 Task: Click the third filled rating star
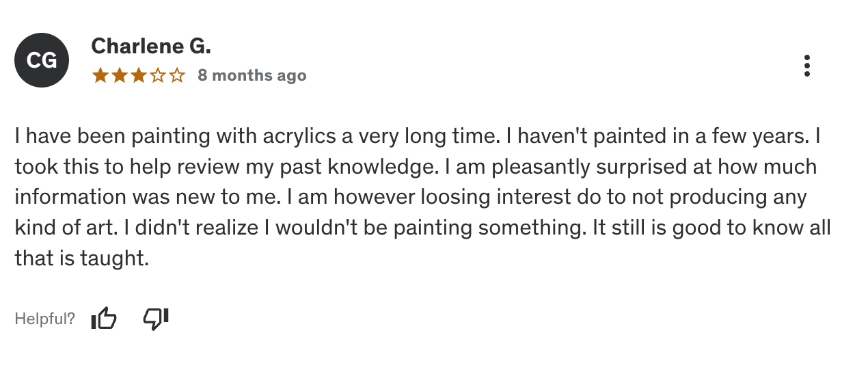click(x=139, y=75)
